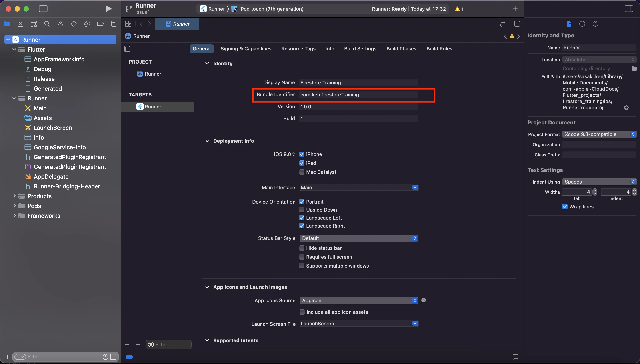
Task: Open the Find navigator magnifier icon
Action: pyautogui.click(x=47, y=24)
